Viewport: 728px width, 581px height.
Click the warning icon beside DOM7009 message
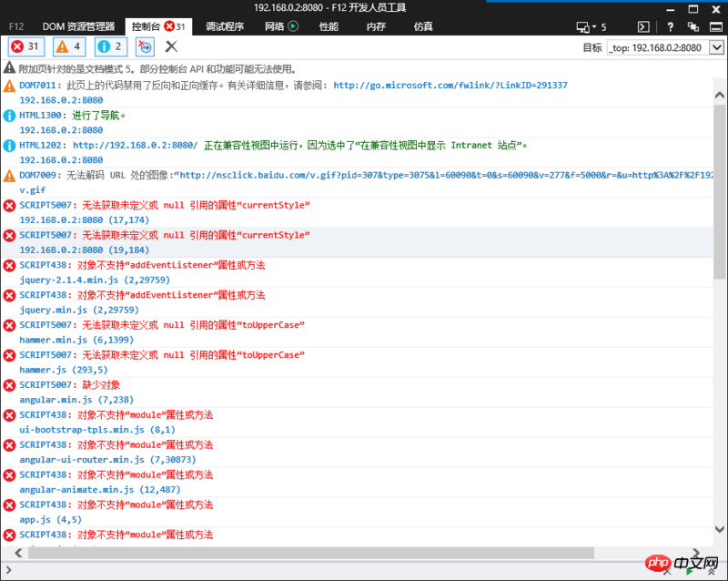coord(9,175)
